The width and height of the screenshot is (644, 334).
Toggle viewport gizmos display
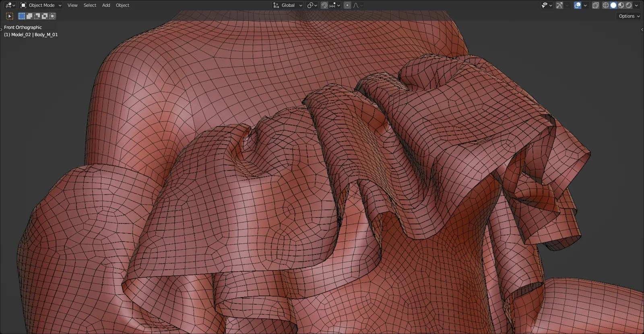point(559,5)
